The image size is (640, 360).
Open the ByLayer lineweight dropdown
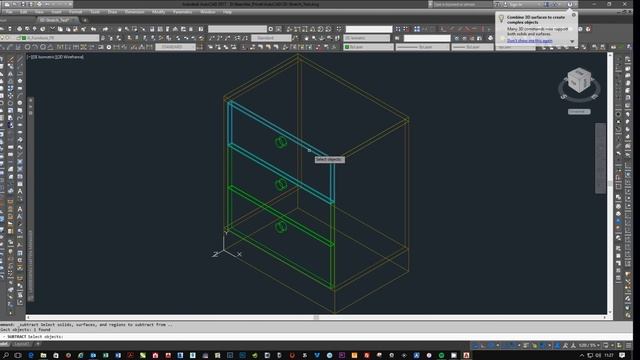coord(472,47)
